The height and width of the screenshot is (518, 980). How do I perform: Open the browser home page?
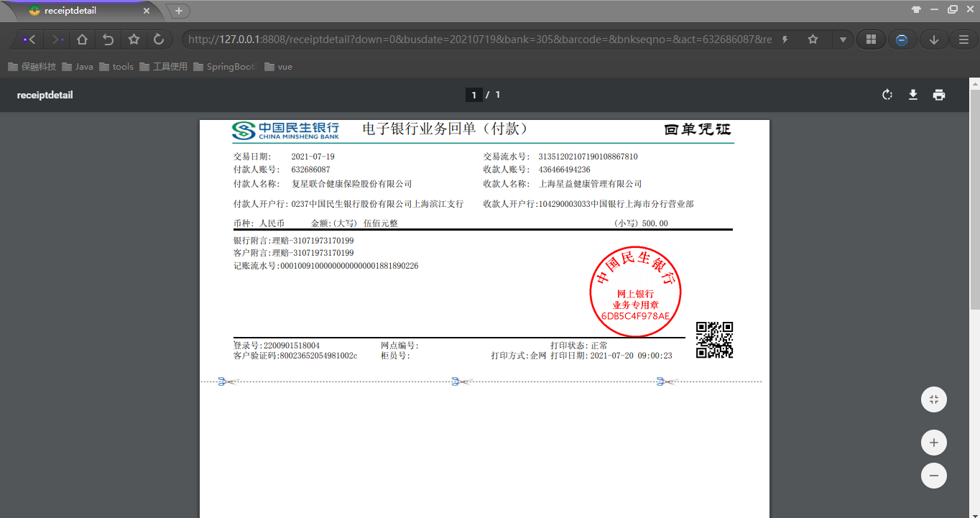[x=83, y=40]
